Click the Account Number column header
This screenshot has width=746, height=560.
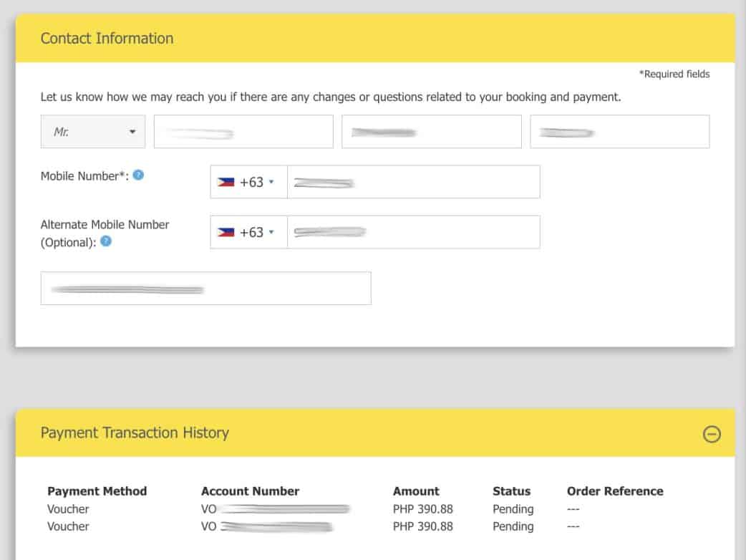pos(250,491)
